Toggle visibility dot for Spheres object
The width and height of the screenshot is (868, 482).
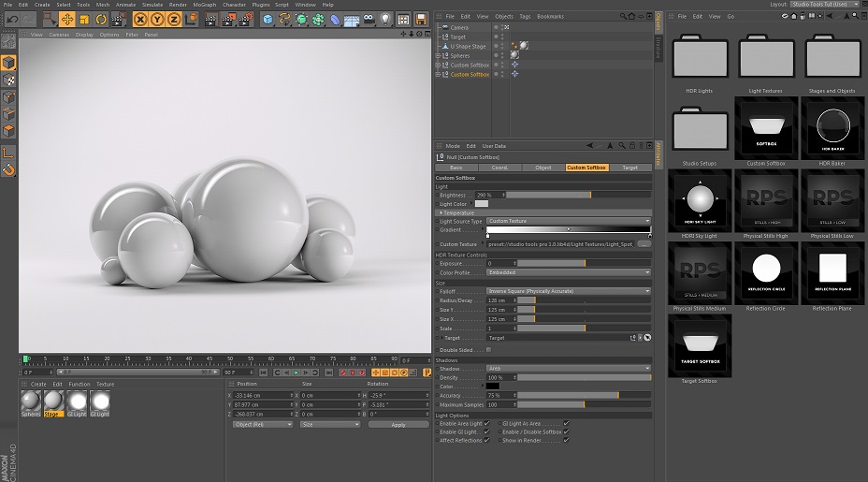(x=496, y=55)
